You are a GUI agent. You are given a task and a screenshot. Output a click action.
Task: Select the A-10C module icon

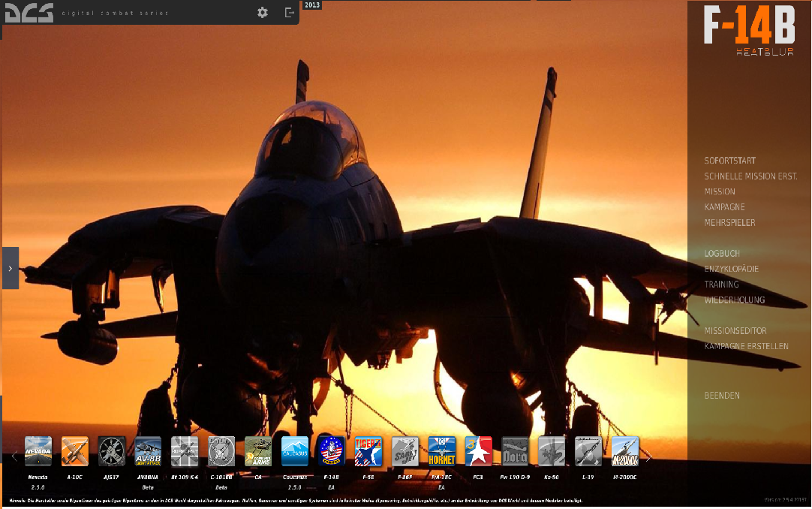click(x=75, y=451)
